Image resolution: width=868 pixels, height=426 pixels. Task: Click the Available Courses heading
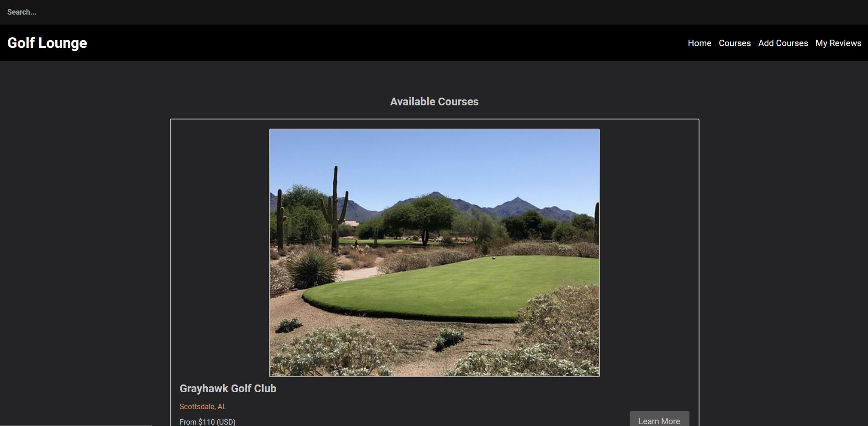tap(434, 102)
